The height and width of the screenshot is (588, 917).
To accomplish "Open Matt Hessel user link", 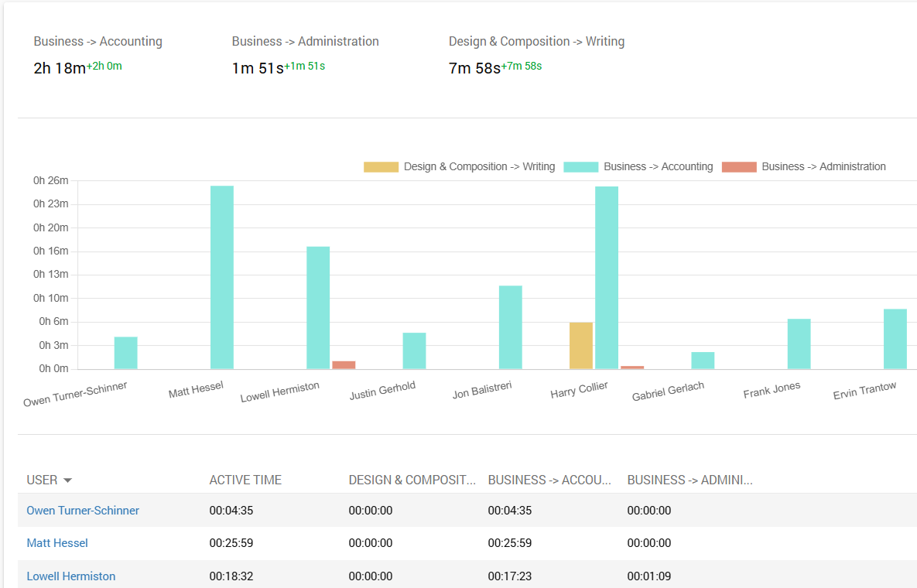I will click(x=57, y=543).
